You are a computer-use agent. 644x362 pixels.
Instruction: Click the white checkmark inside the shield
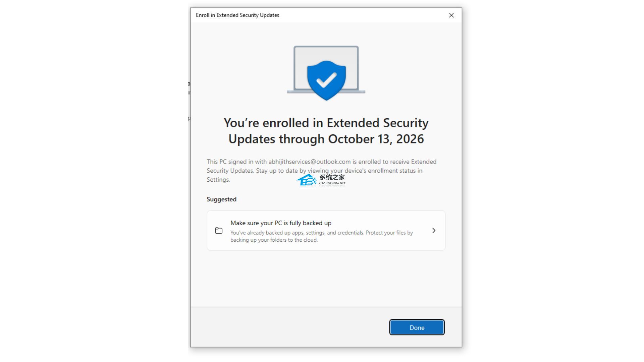click(326, 80)
